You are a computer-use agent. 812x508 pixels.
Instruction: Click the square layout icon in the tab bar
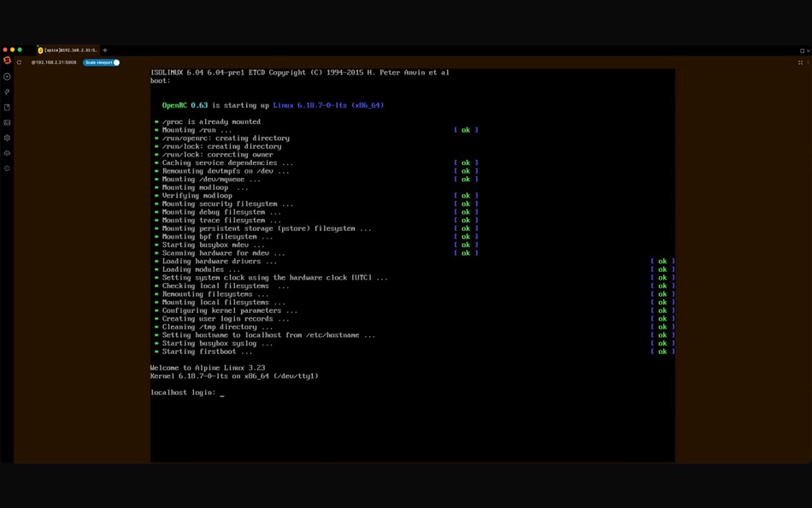pyautogui.click(x=802, y=50)
